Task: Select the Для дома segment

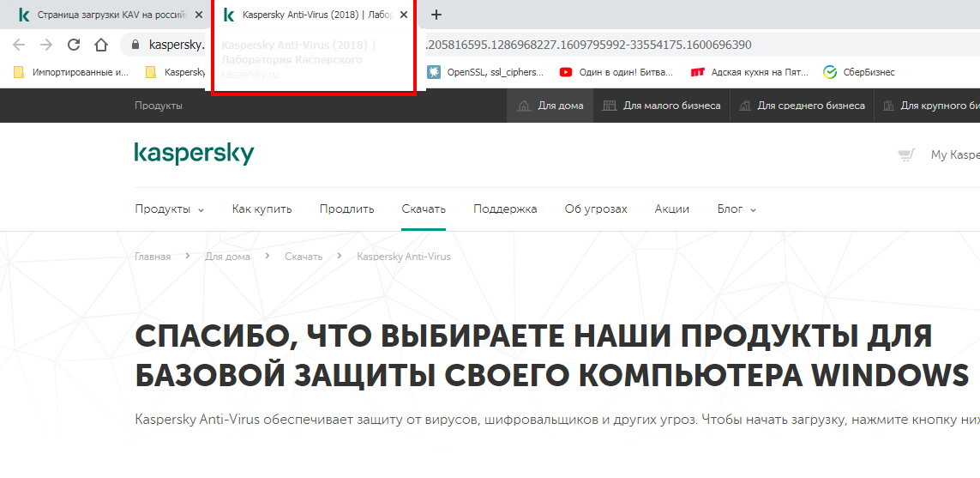Action: pos(550,106)
